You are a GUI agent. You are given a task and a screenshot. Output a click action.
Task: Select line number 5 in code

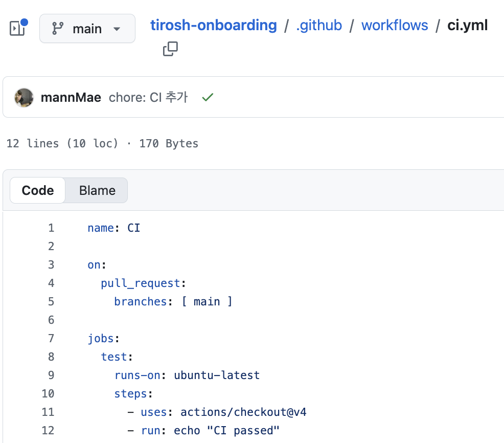tap(51, 301)
